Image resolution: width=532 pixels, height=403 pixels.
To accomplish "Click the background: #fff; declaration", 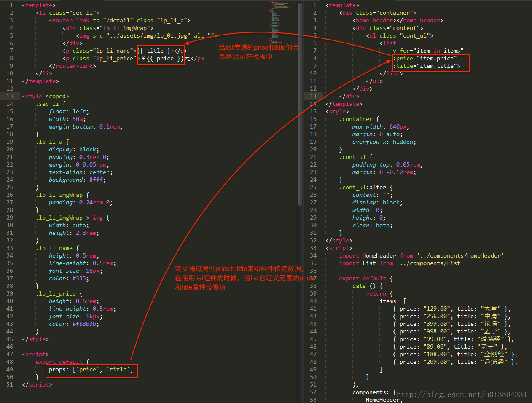I will coord(77,180).
